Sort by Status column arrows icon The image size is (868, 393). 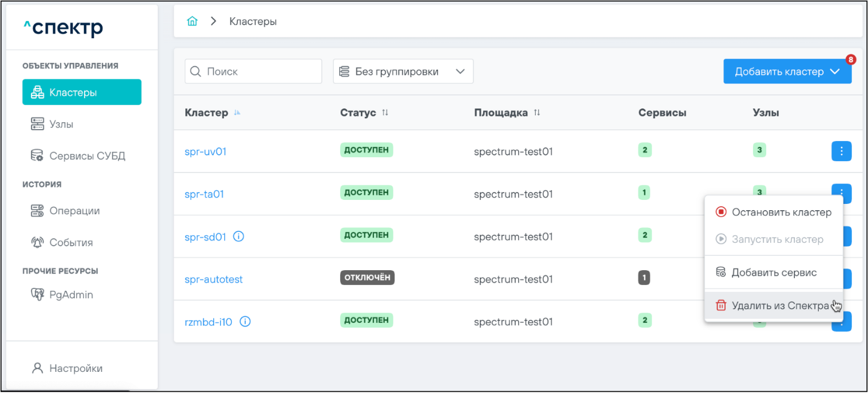pos(385,113)
